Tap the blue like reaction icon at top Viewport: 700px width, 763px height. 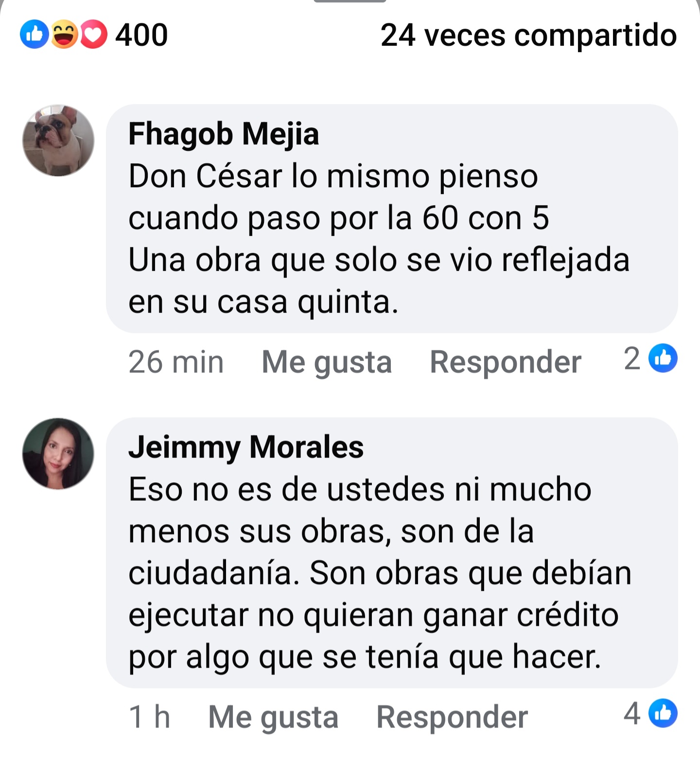point(34,35)
